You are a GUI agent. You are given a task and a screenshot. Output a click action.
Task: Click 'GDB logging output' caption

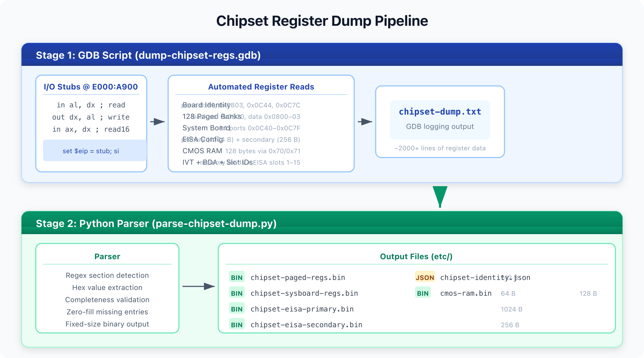pos(440,126)
